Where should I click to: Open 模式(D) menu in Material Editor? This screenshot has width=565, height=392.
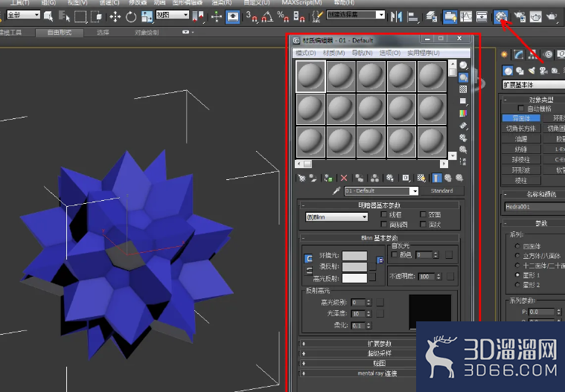[305, 53]
